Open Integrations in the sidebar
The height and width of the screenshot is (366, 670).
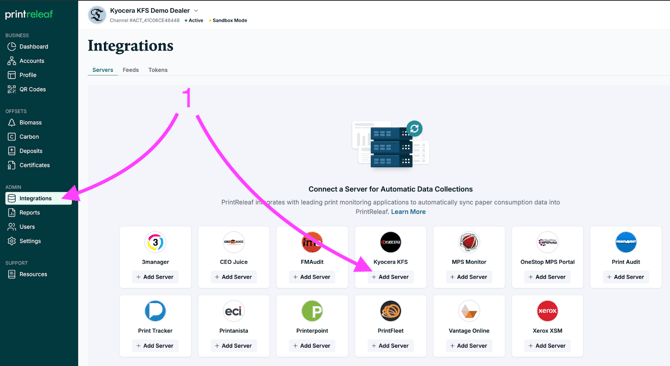pos(38,198)
